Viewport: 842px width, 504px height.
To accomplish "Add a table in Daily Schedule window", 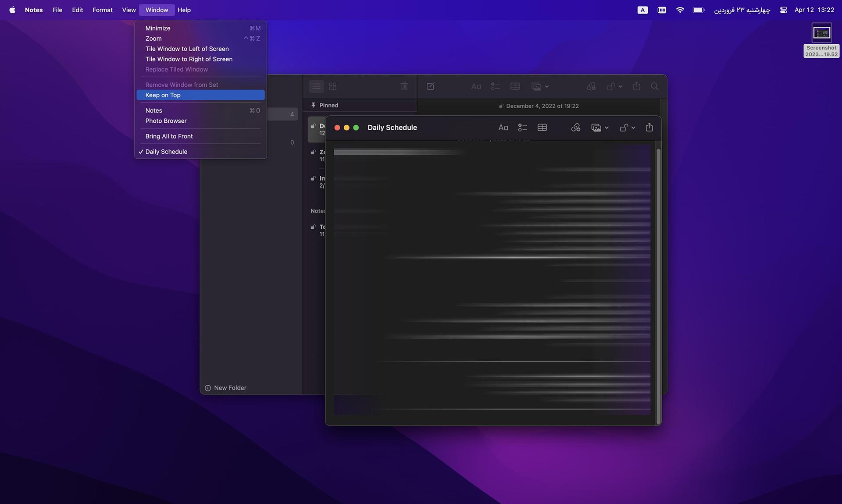I will 542,128.
